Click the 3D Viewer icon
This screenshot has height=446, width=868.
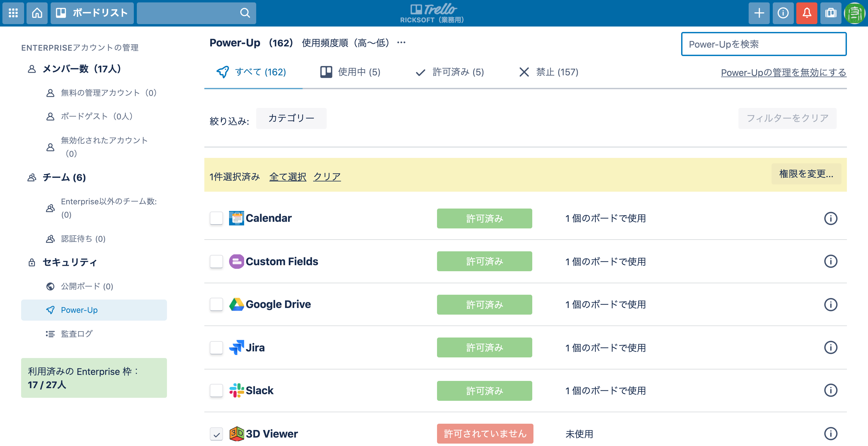tap(237, 434)
